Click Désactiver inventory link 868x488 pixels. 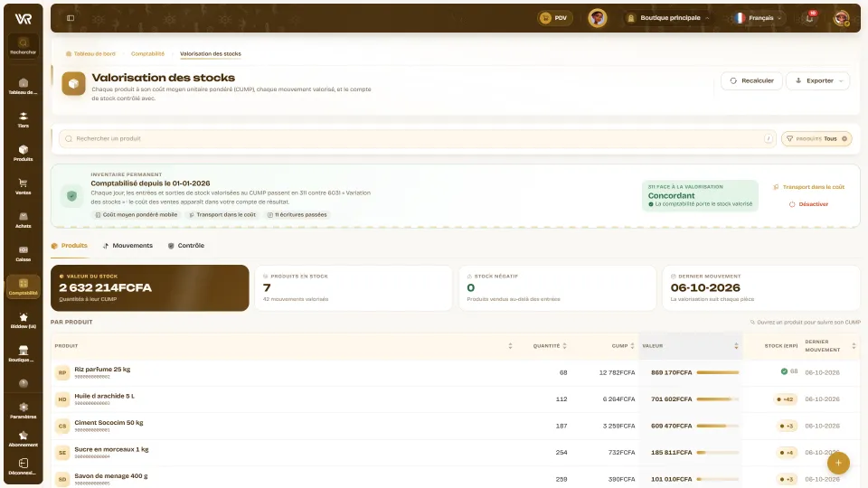click(x=808, y=204)
